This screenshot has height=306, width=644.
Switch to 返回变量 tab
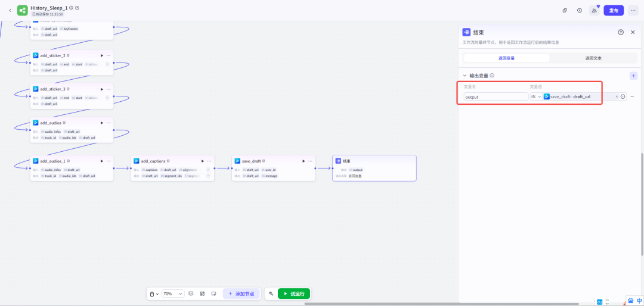click(x=506, y=58)
